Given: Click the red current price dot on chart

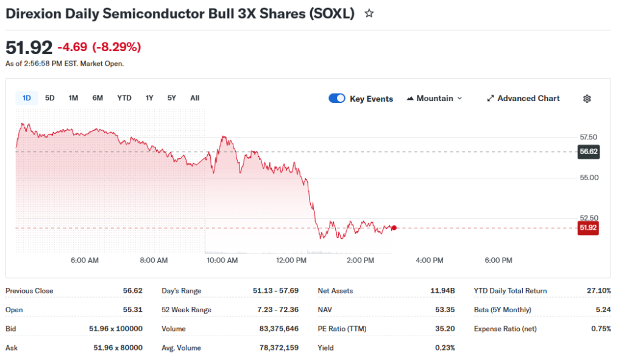Looking at the screenshot, I should [394, 228].
